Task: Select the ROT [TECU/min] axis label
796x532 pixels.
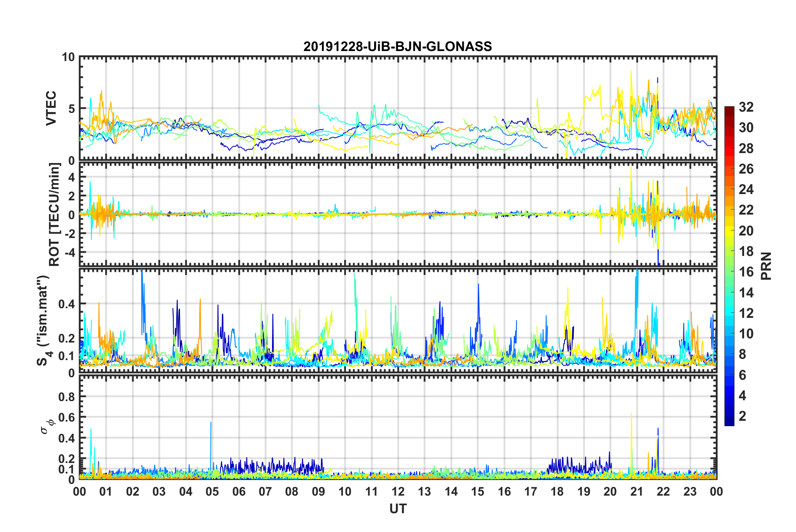Action: point(54,215)
